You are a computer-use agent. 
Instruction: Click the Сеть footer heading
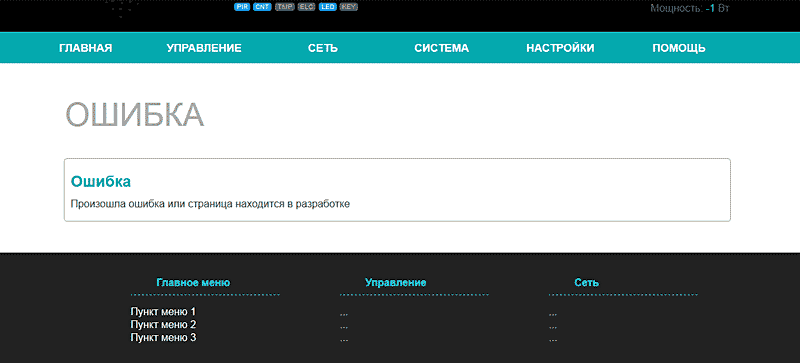(587, 282)
